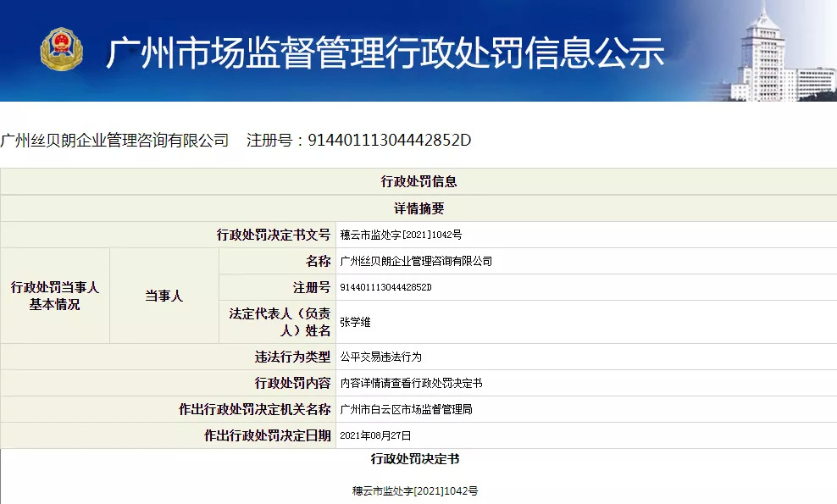Select the decision date 2021年08月27日
The image size is (837, 504).
pyautogui.click(x=374, y=436)
